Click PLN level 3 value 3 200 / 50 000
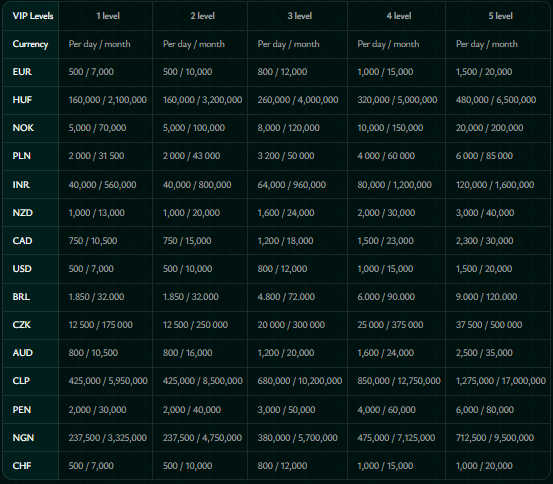Screen dimensions: 553x484 pyautogui.click(x=286, y=156)
